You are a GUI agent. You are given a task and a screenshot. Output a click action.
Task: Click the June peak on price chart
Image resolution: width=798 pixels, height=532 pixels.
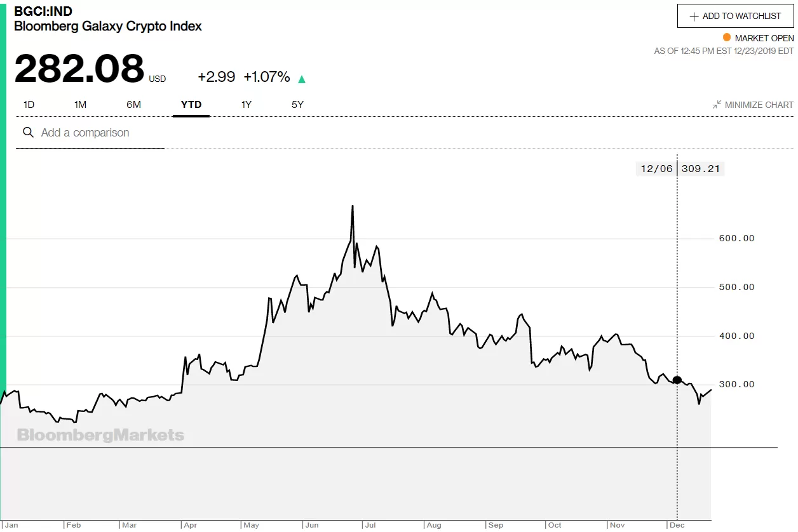[353, 206]
